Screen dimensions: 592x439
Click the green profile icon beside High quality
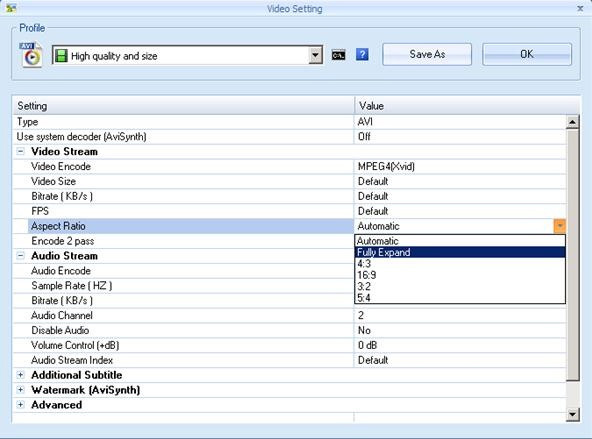tap(60, 55)
